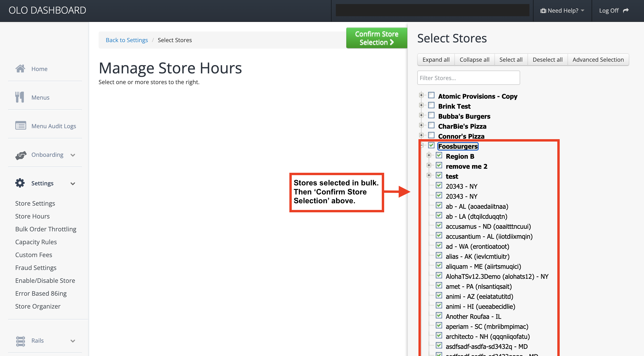Select the Foosburgers tree label
Viewport: 644px width, 356px height.
pos(458,146)
